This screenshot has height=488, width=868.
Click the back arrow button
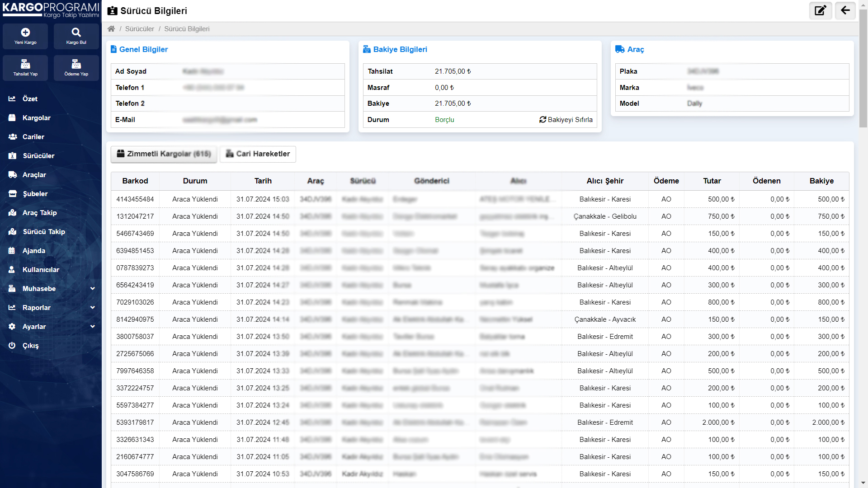[x=845, y=10]
